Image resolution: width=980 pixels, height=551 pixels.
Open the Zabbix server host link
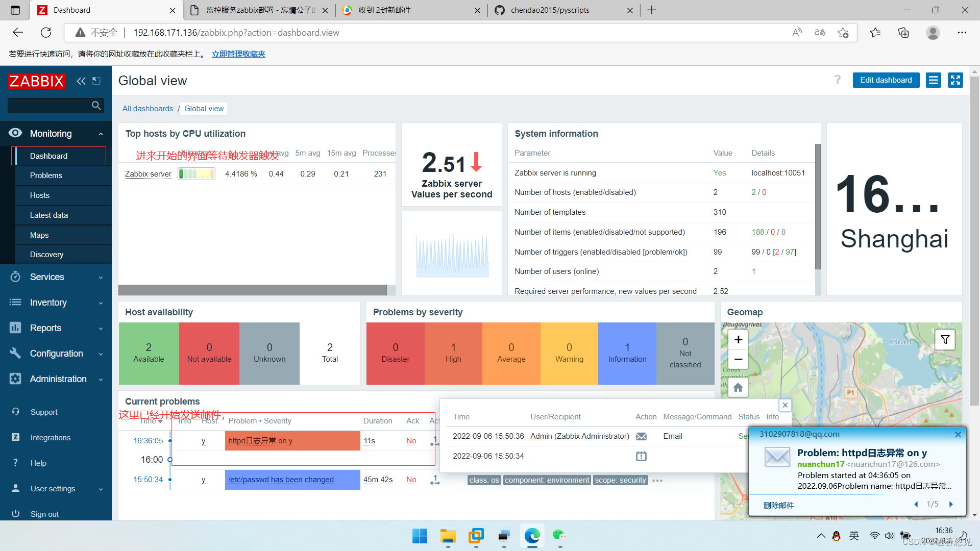point(148,174)
